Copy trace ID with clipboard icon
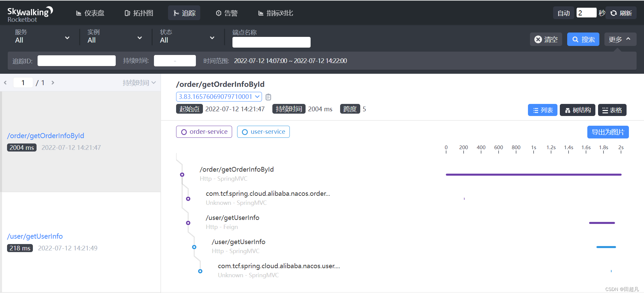 (x=268, y=97)
